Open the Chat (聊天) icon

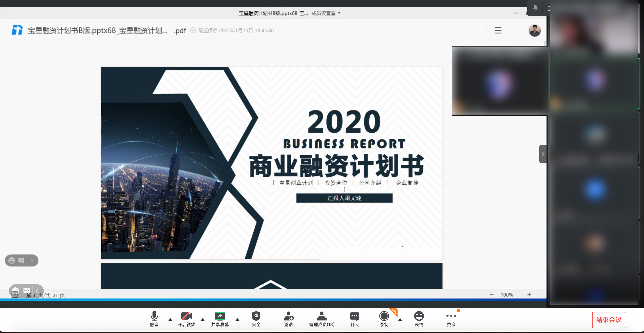tap(354, 316)
